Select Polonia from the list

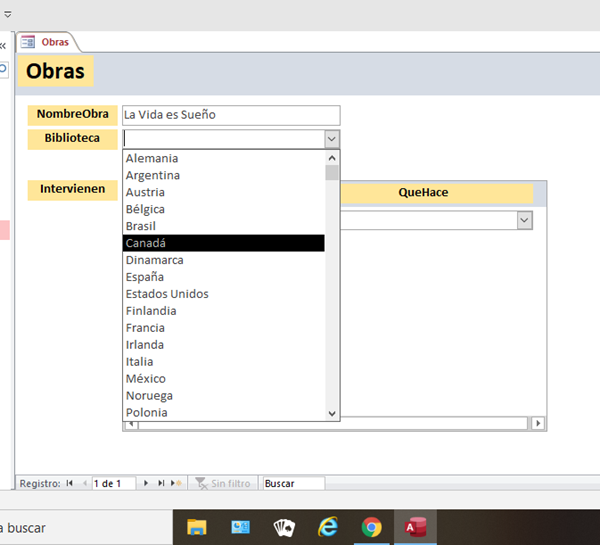223,412
